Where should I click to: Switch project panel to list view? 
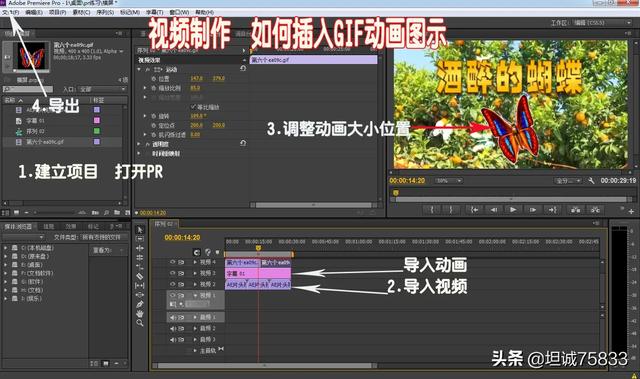click(x=6, y=213)
